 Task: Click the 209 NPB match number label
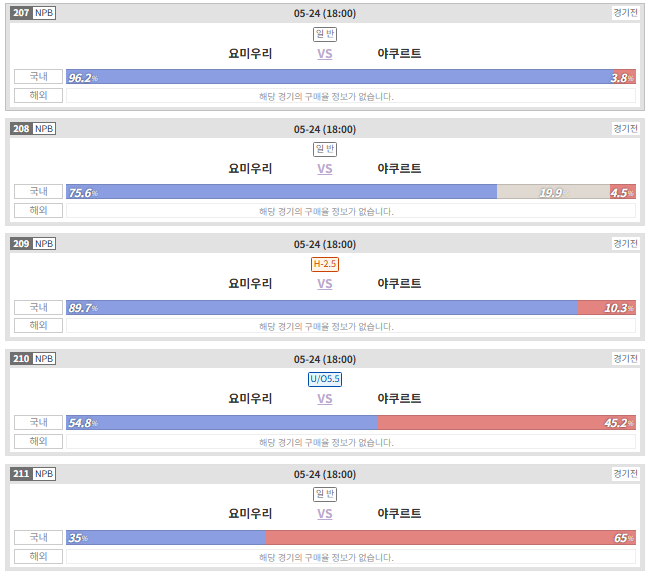pos(33,243)
